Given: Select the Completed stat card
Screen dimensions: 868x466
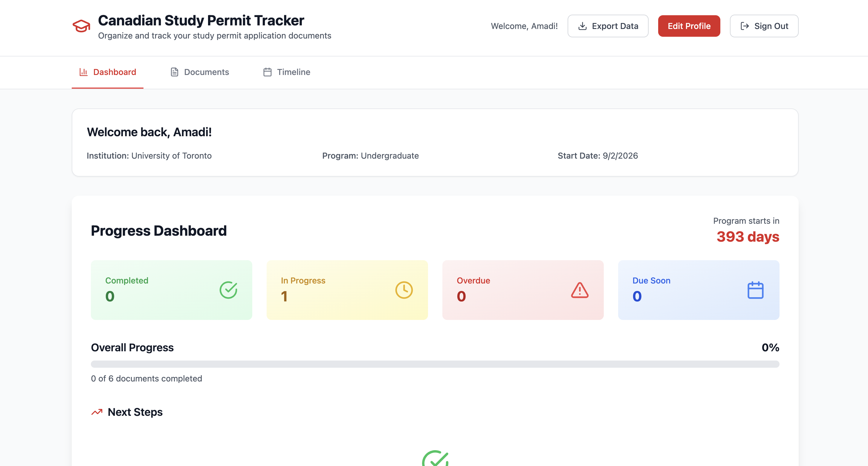Looking at the screenshot, I should [x=172, y=290].
